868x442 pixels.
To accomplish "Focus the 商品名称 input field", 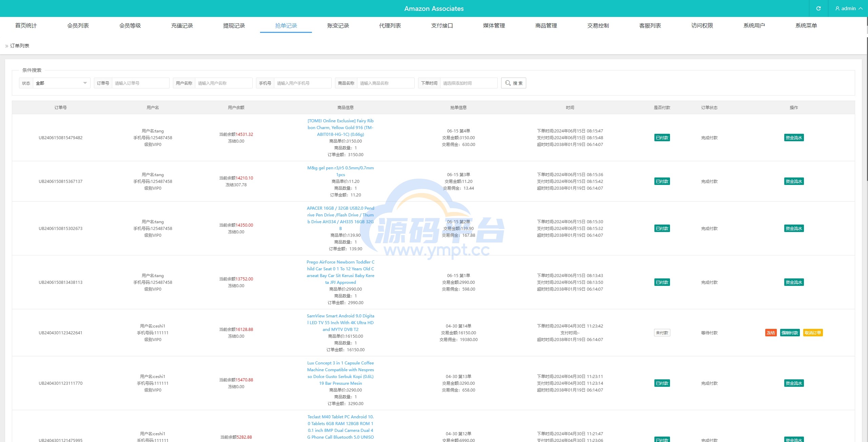I will (386, 83).
